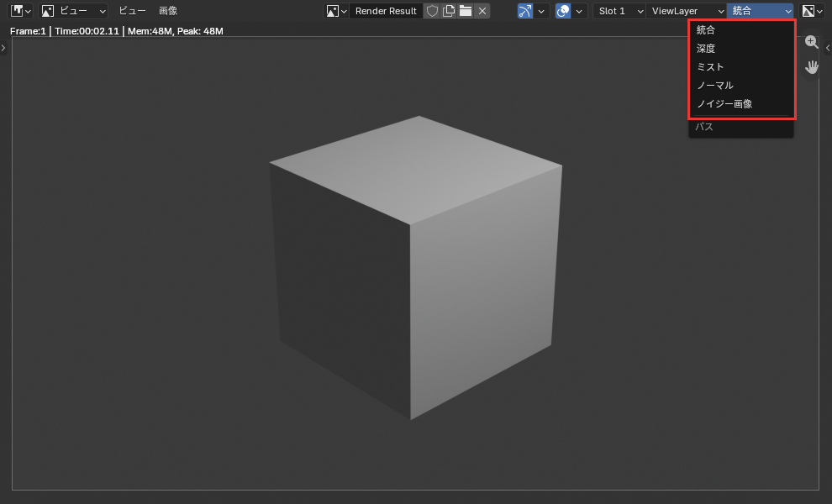This screenshot has width=832, height=504.
Task: Choose the ミスト pass
Action: [x=741, y=67]
